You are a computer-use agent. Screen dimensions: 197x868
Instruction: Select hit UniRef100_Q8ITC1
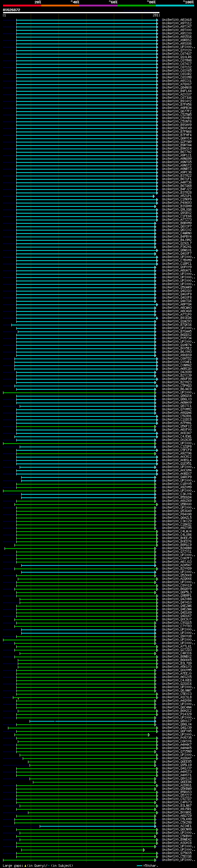pyautogui.click(x=177, y=406)
